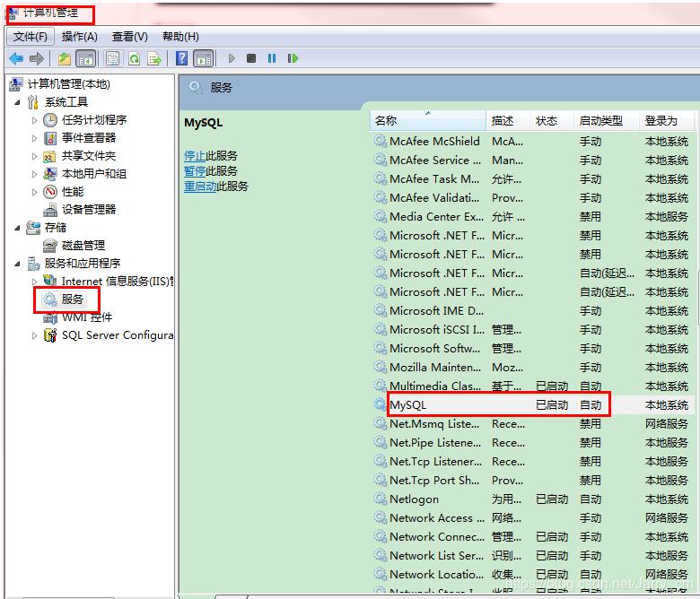This screenshot has height=599, width=700.
Task: Expand the 事件查看器 node arrow
Action: pyautogui.click(x=34, y=138)
